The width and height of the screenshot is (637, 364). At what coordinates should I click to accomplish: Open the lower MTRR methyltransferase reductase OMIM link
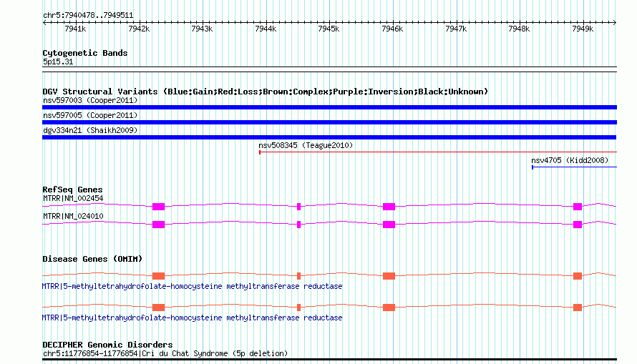[192, 318]
